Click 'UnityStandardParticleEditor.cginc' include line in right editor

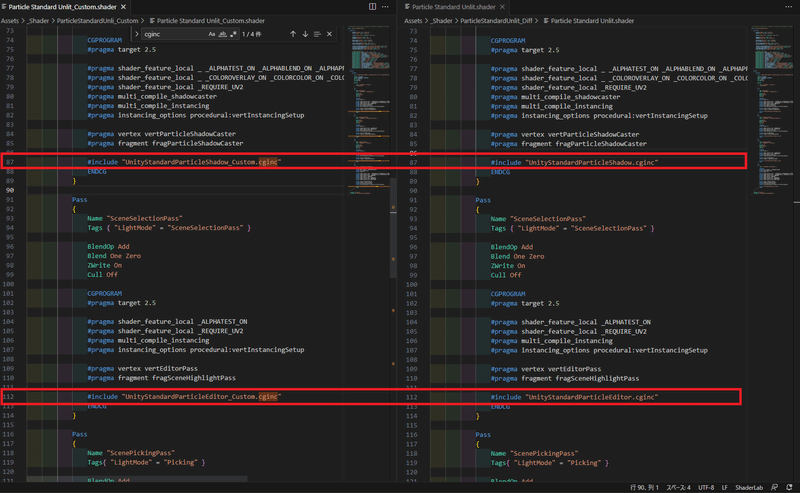[574, 397]
